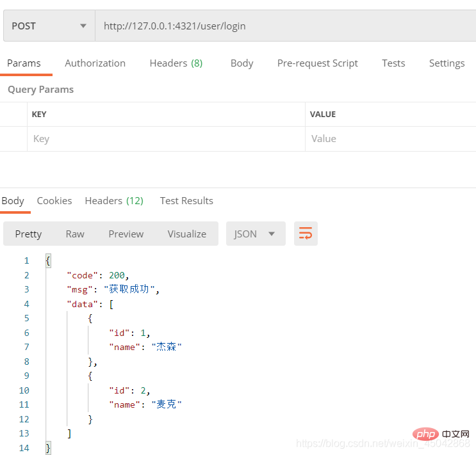Click the Key input in Query Params

coord(166,139)
